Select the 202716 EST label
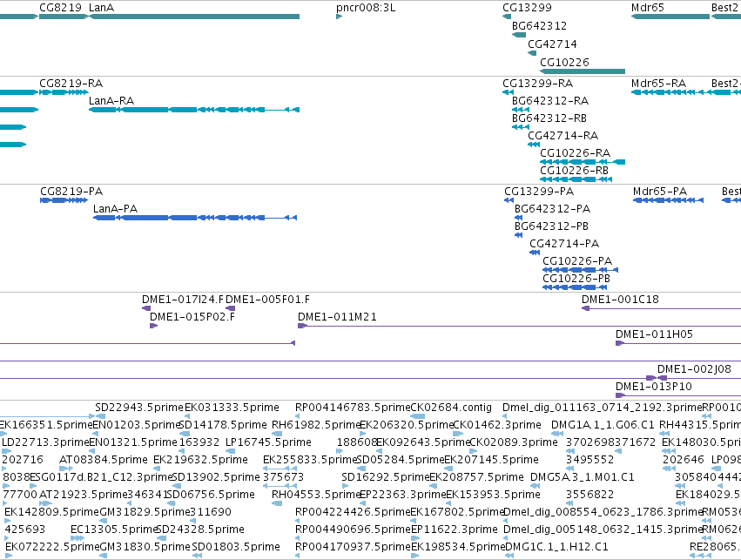Viewport: 741px width, 560px height. pos(23,460)
